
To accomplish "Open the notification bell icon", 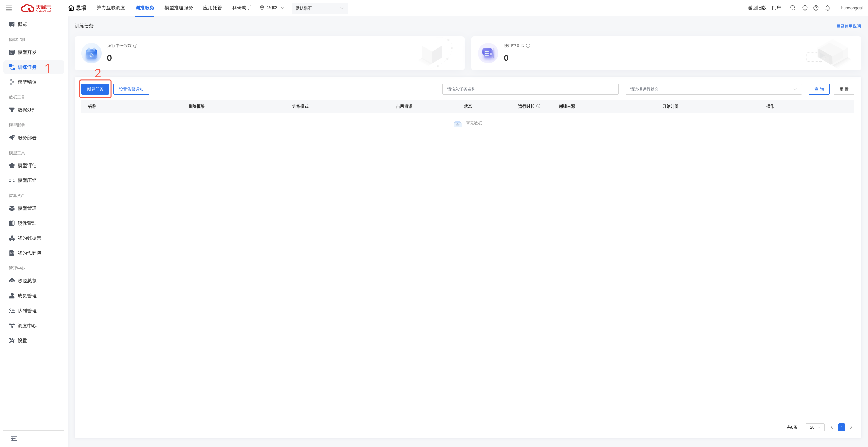I will coord(828,8).
